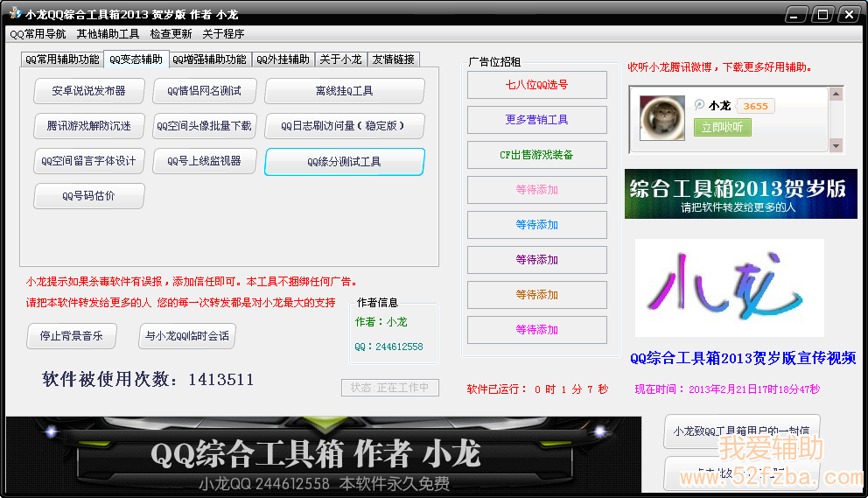Open the 检查更新 menu
868x498 pixels.
(171, 34)
